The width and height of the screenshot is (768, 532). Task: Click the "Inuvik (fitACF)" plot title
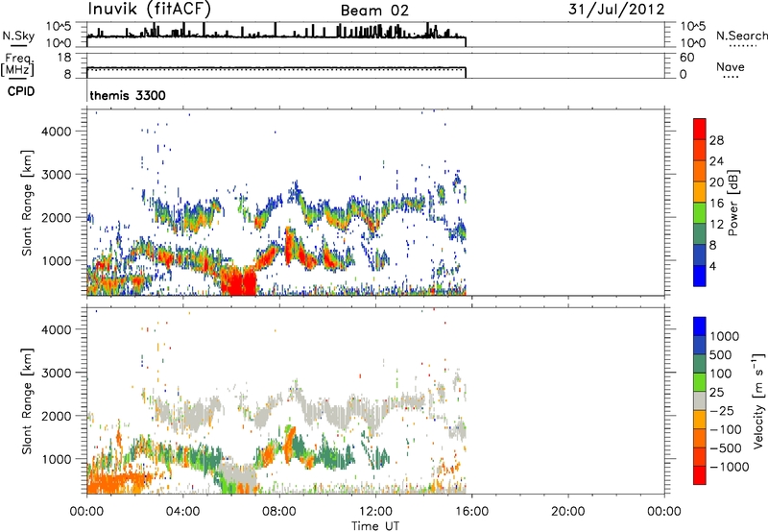[150, 9]
